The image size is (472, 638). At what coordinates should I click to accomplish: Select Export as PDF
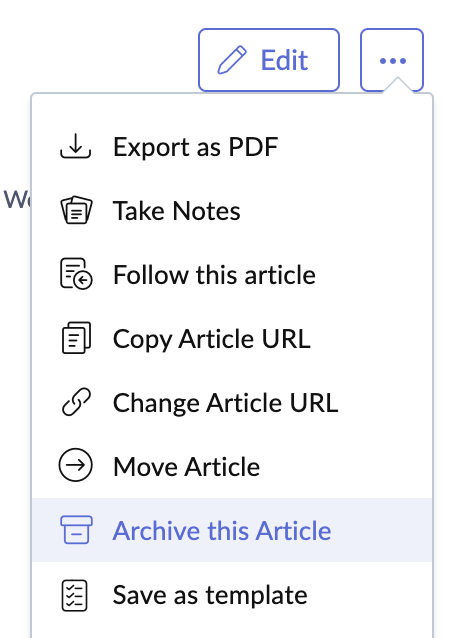232,146
